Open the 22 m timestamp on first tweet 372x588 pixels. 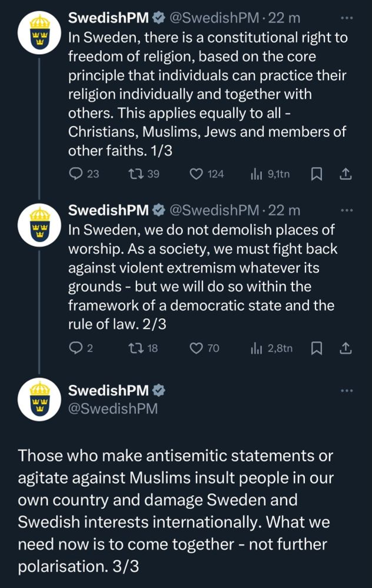(x=284, y=18)
